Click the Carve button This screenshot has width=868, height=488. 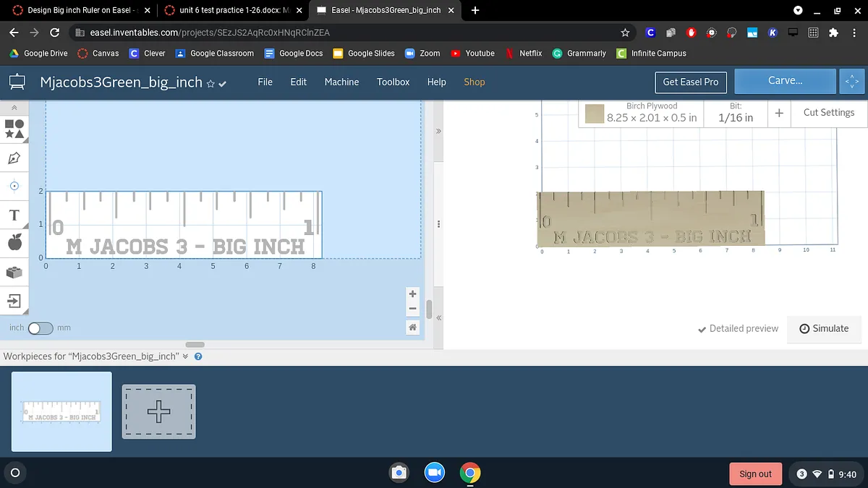785,81
